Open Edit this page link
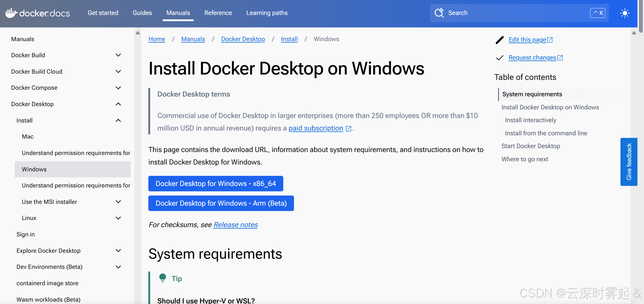 pyautogui.click(x=527, y=40)
